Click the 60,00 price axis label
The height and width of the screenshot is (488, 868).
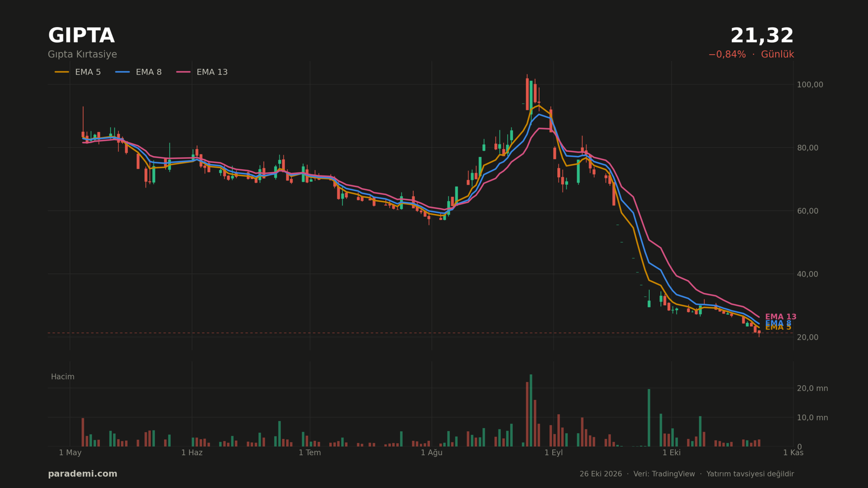click(807, 211)
